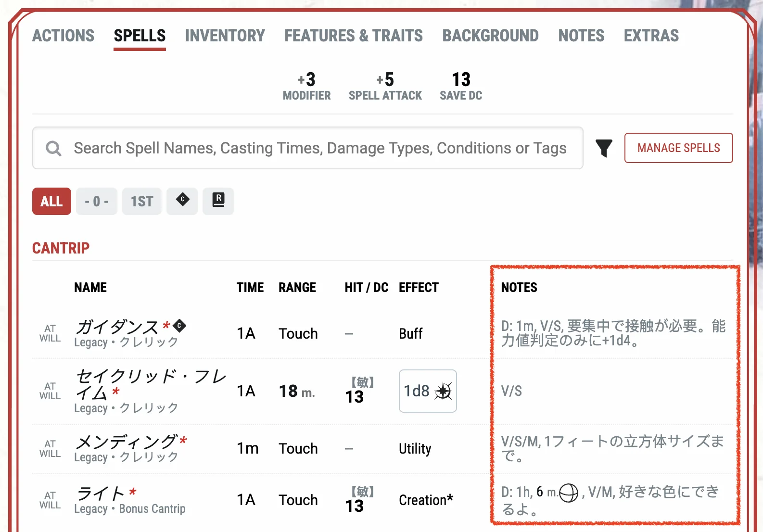Click the search magnifier icon
Image resolution: width=763 pixels, height=532 pixels.
click(x=53, y=148)
